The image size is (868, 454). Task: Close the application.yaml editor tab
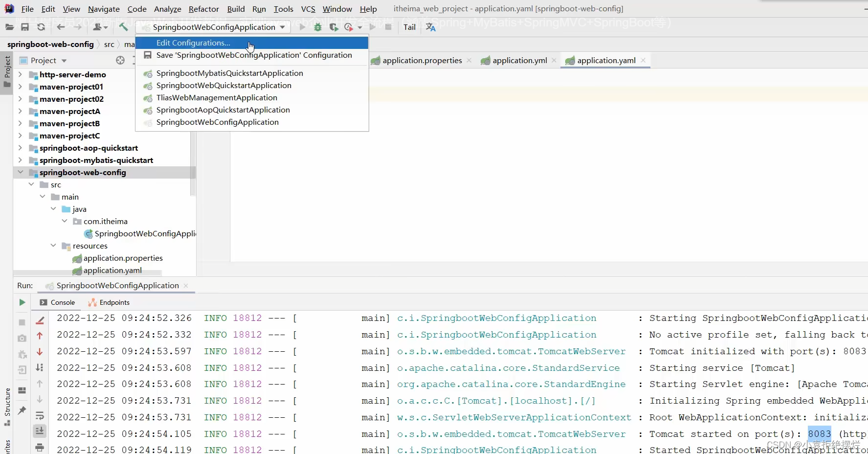[643, 60]
